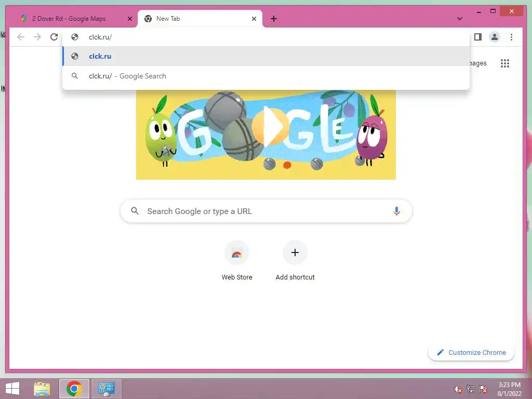Open the profile avatar button
The height and width of the screenshot is (399, 532).
pos(495,37)
